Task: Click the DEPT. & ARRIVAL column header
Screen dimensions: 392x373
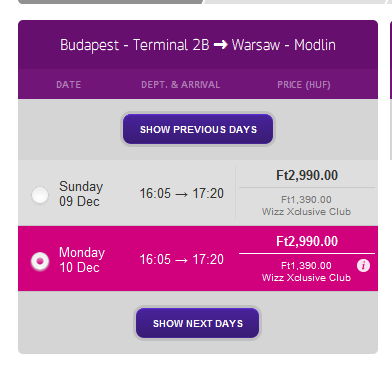Action: coord(180,85)
